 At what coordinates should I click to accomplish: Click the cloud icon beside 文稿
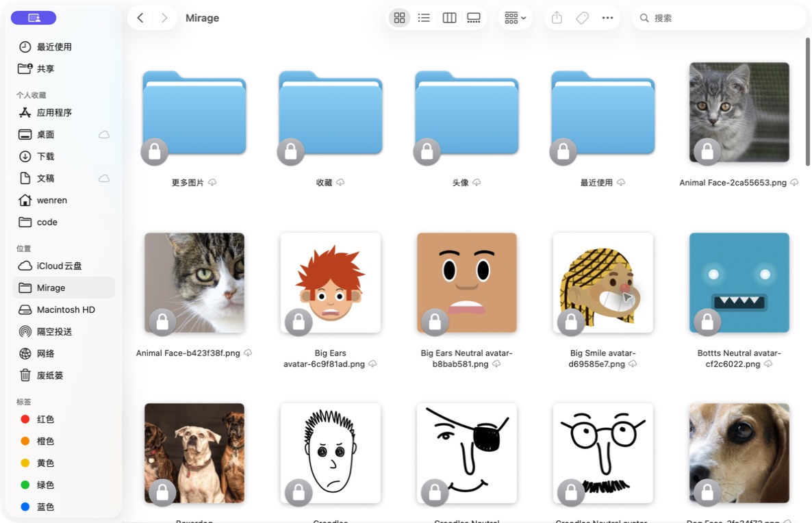click(x=104, y=178)
